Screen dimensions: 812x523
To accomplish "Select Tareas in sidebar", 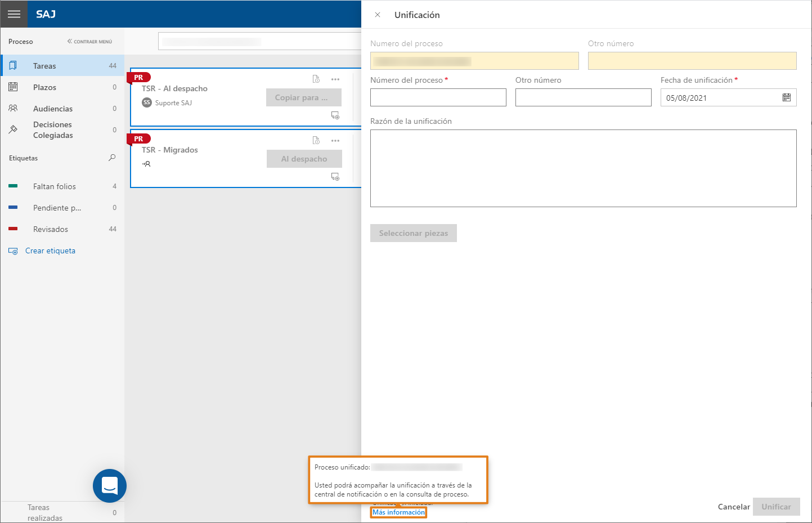I will tap(62, 66).
